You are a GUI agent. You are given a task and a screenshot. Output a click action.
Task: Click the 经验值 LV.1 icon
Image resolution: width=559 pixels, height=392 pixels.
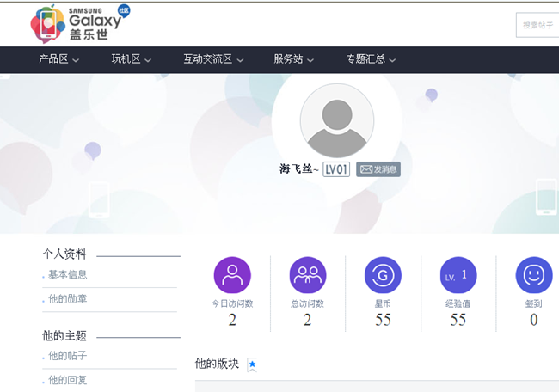458,275
